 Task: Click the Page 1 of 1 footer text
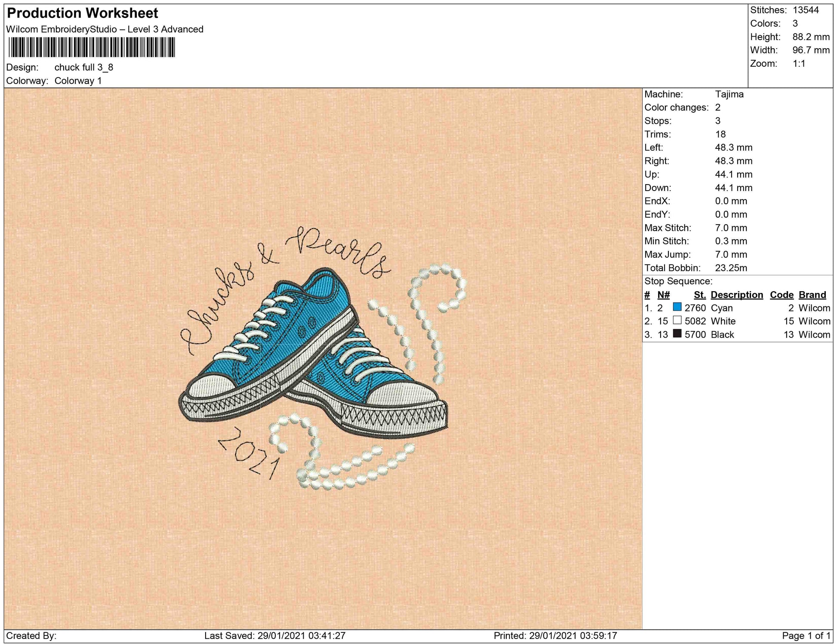pyautogui.click(x=806, y=636)
